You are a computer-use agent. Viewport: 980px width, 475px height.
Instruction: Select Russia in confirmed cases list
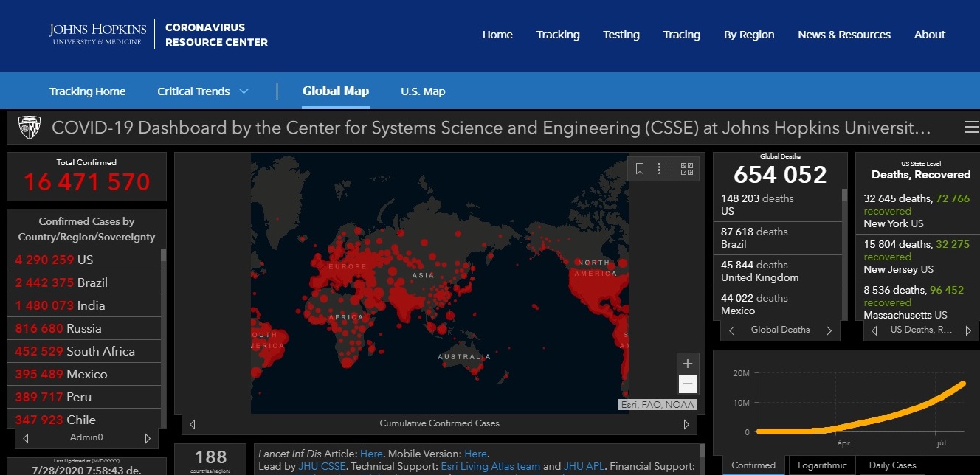tap(84, 328)
